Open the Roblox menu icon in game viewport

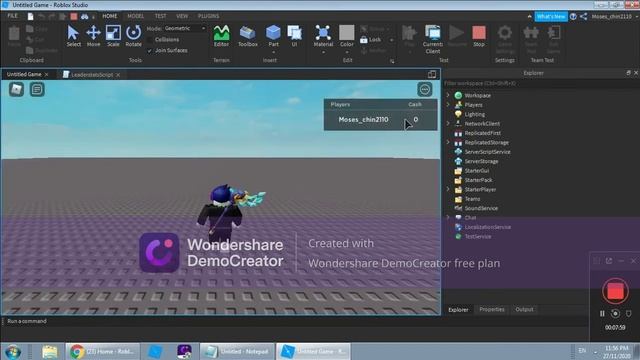(16, 89)
